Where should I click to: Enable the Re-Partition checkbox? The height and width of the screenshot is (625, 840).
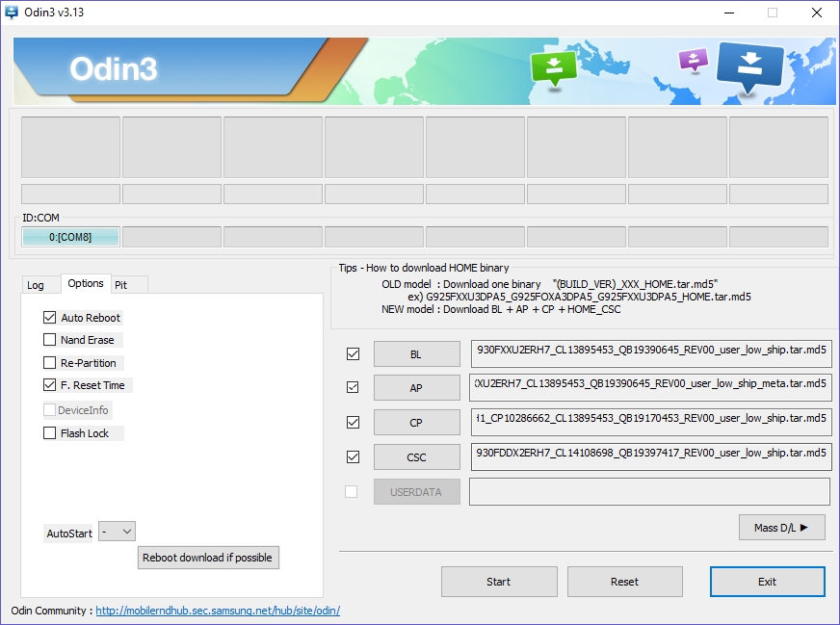coord(49,362)
